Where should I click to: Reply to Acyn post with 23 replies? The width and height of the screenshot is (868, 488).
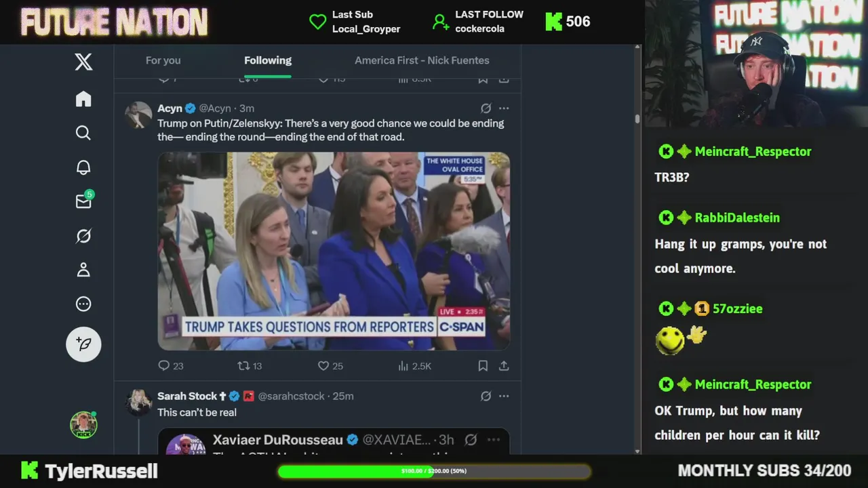[x=171, y=366]
